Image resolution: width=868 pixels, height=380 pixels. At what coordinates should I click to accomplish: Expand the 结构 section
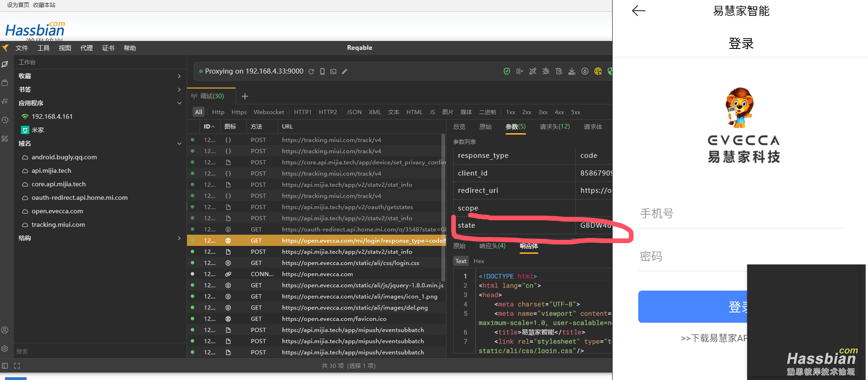click(x=179, y=238)
